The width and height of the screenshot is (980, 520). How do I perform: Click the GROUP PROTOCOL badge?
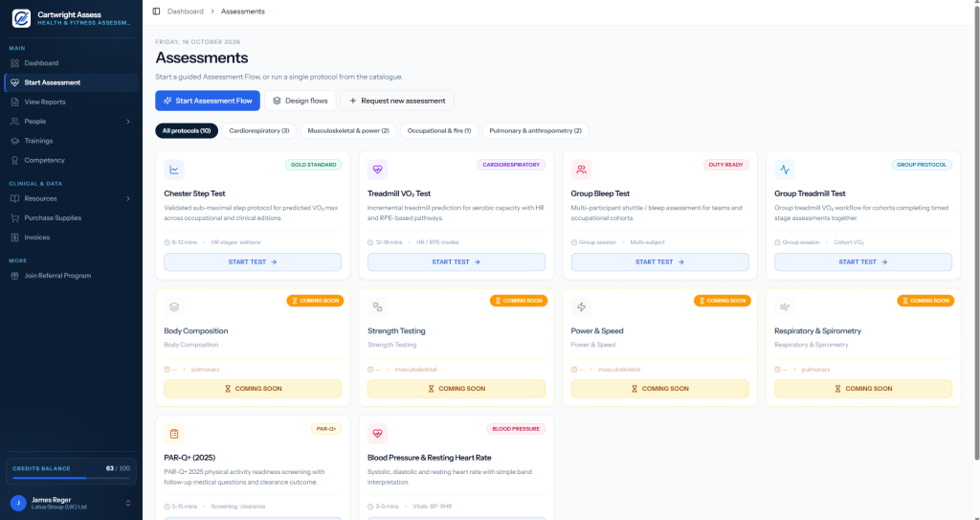922,165
